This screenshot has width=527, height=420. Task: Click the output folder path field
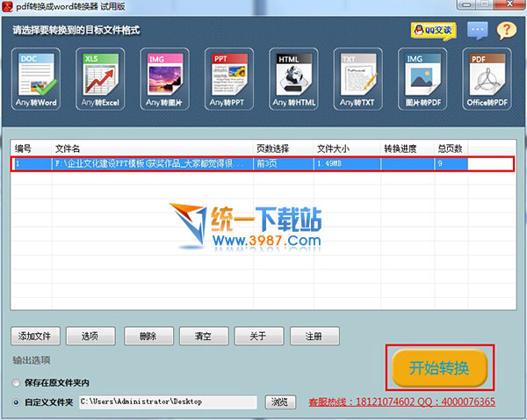[x=167, y=402]
